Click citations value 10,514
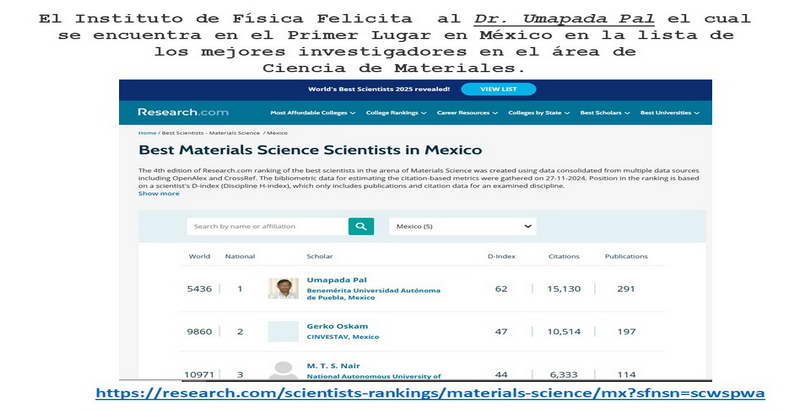Viewport: 810px width, 410px height. 564,332
